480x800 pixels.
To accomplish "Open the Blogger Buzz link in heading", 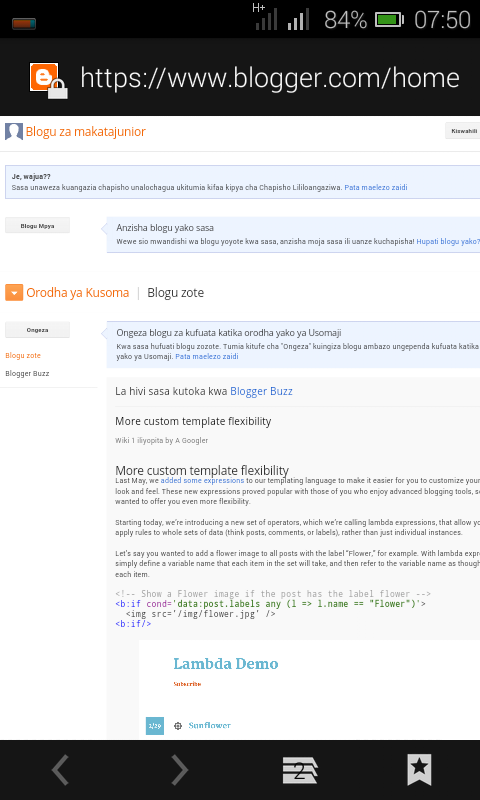I will [261, 391].
